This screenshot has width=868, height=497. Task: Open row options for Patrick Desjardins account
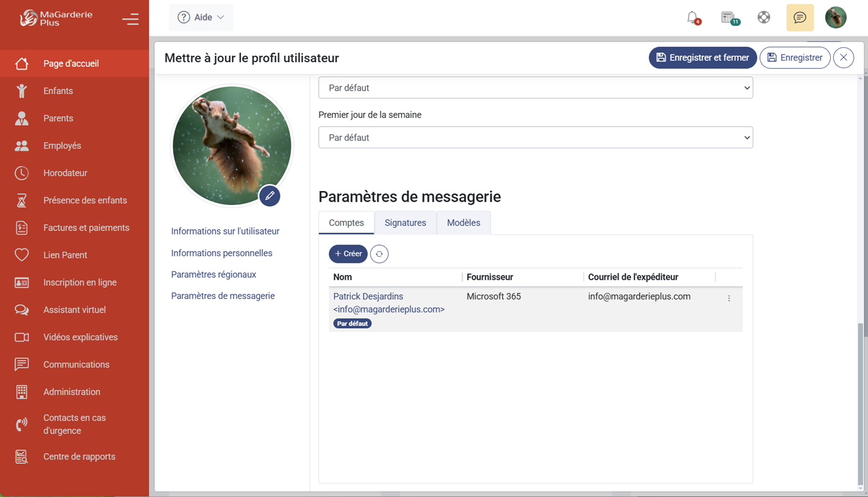729,298
